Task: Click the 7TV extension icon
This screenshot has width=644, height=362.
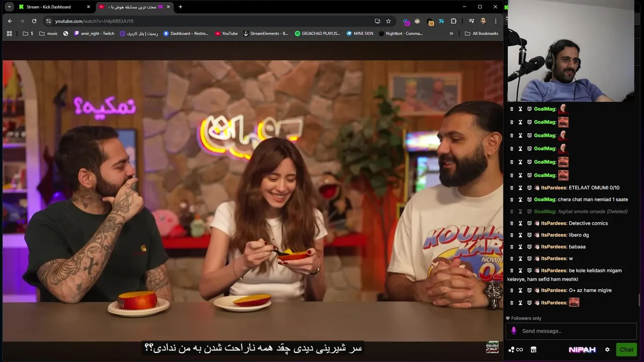Action: (441, 21)
